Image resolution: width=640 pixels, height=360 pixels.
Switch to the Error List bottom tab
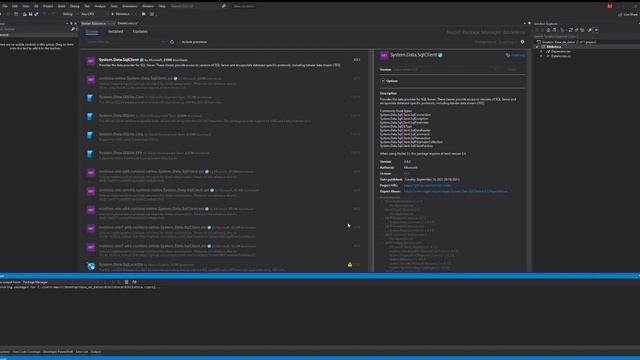pyautogui.click(x=82, y=351)
